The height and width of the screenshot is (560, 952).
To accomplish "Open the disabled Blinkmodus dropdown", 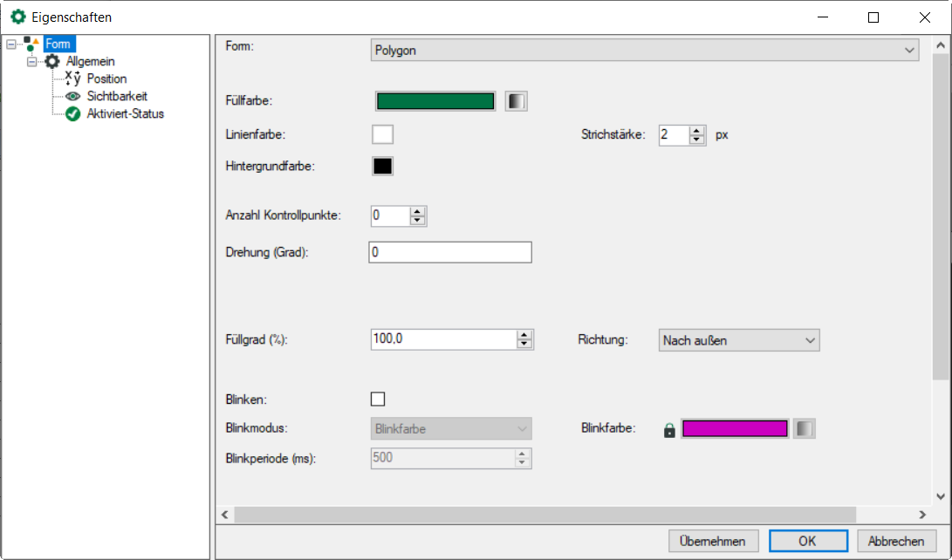I will [451, 429].
